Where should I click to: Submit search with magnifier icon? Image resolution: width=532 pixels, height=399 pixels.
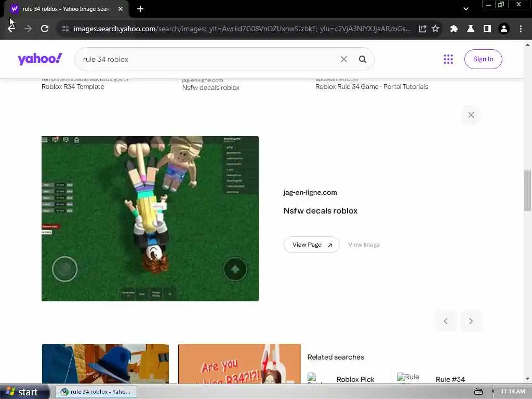point(362,59)
